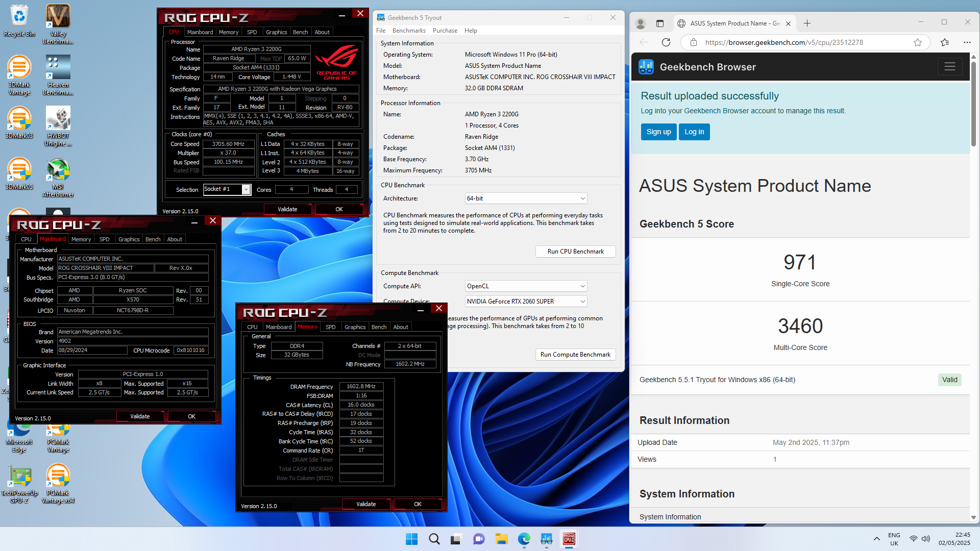980x551 pixels.
Task: Open Geekbench Purchase menu
Action: (x=445, y=31)
